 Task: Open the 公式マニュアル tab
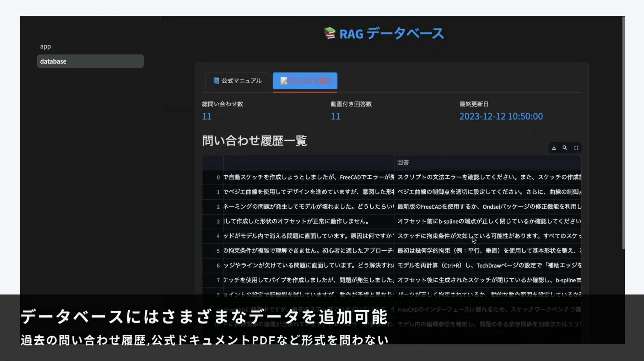point(237,81)
